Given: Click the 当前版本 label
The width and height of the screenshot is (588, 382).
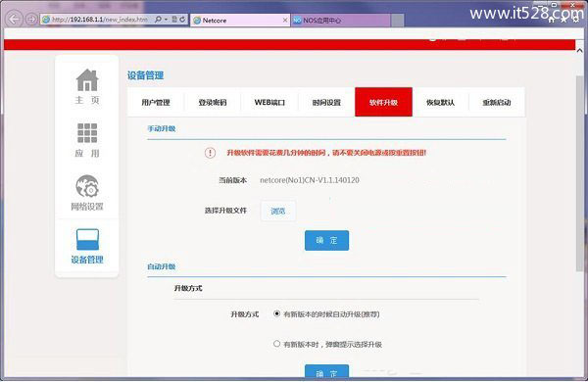Looking at the screenshot, I should pyautogui.click(x=233, y=180).
